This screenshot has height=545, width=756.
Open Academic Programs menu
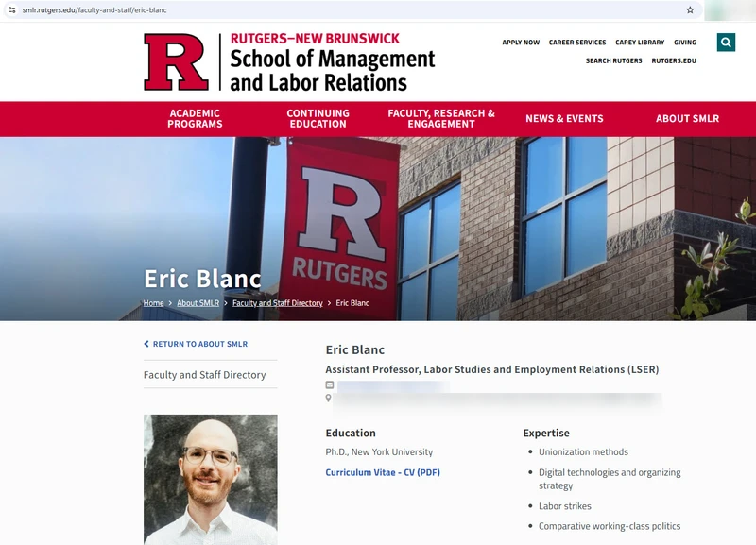[195, 119]
